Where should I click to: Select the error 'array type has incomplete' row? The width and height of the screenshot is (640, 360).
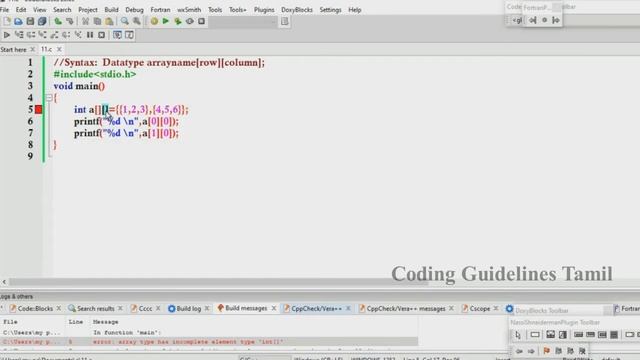(x=209, y=342)
